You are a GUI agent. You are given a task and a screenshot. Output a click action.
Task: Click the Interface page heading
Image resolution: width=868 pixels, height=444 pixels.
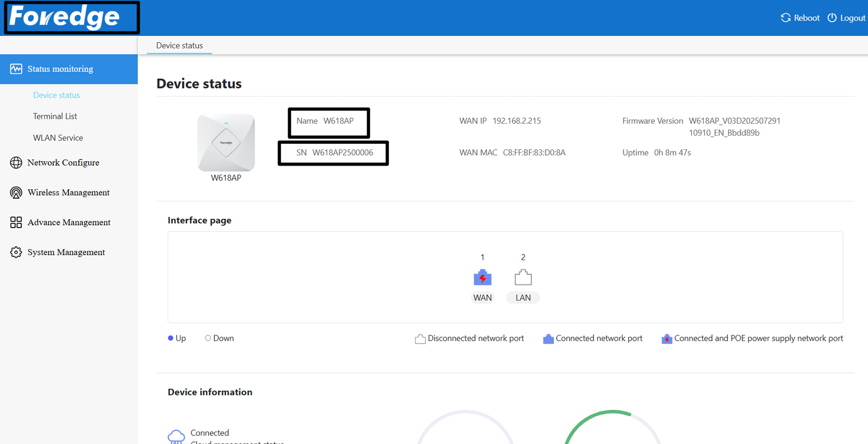(x=200, y=220)
